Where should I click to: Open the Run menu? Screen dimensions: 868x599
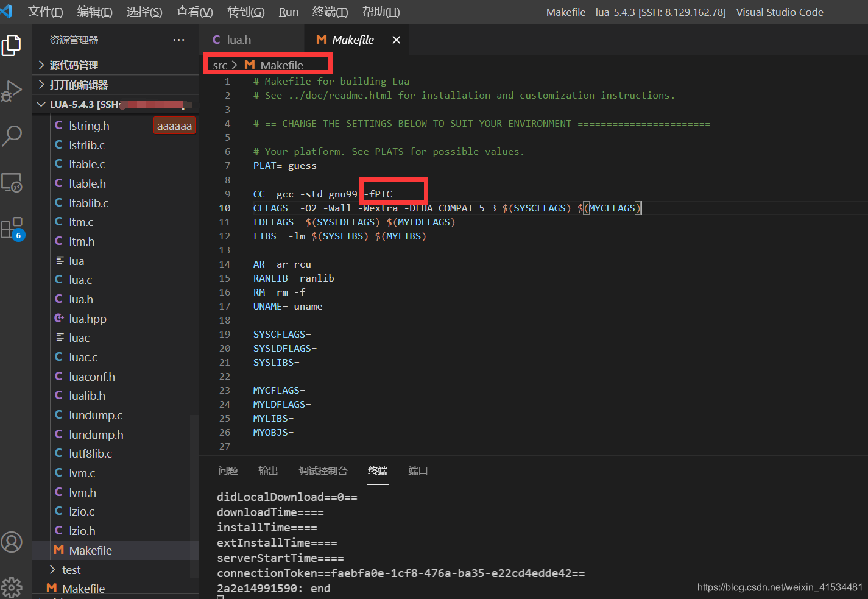point(289,12)
